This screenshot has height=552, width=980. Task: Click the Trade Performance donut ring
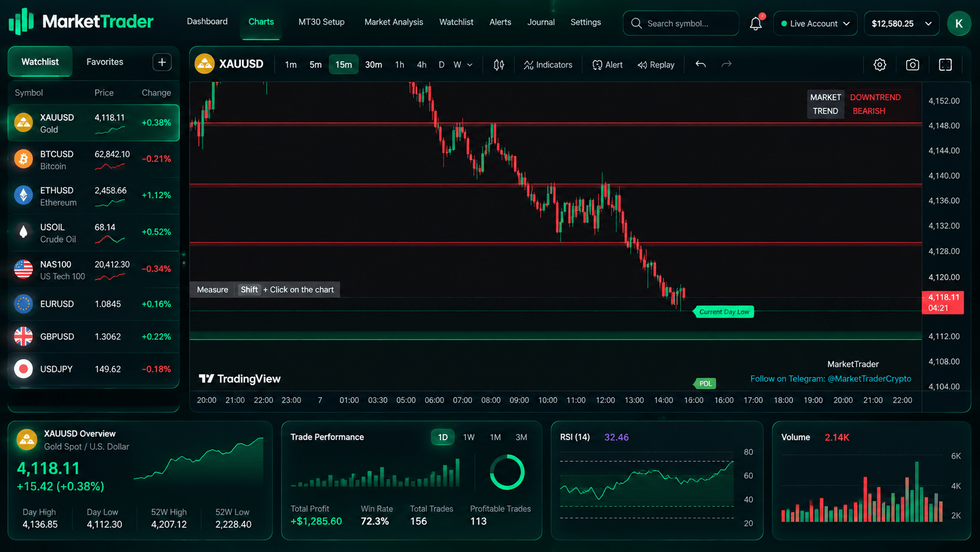pyautogui.click(x=507, y=472)
